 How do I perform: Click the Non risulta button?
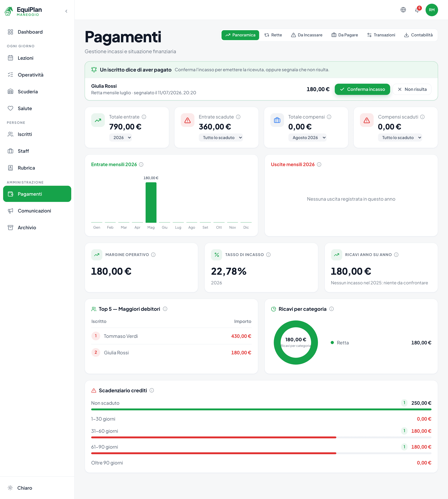[x=412, y=89]
